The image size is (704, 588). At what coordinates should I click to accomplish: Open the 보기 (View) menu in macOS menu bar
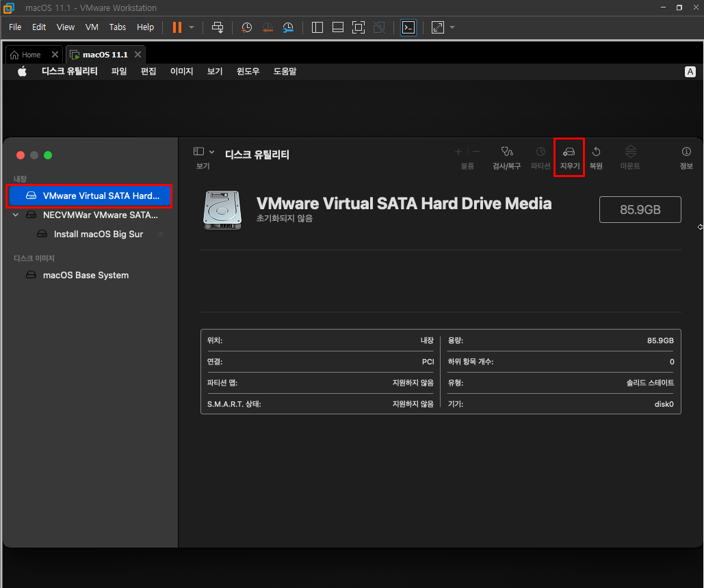click(x=215, y=71)
